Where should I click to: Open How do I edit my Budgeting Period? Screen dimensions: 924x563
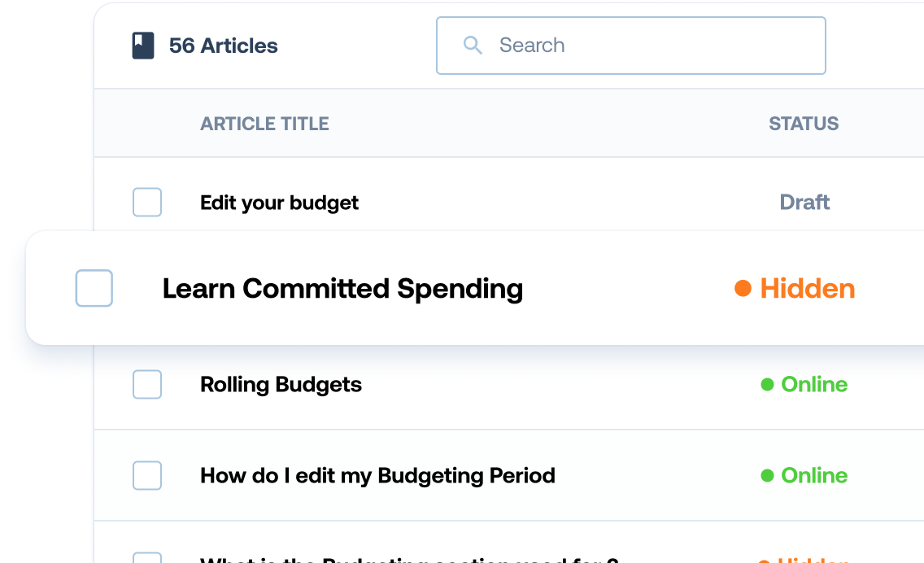[377, 476]
